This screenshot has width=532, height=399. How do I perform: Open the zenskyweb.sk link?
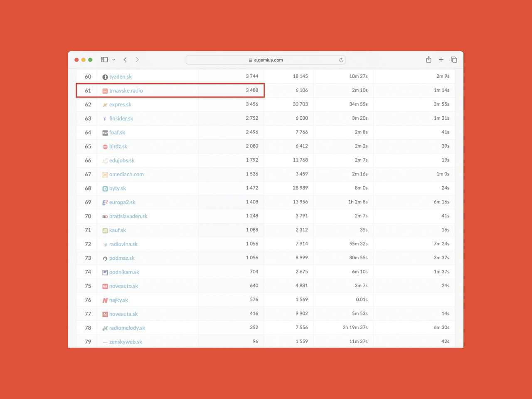[x=126, y=342]
